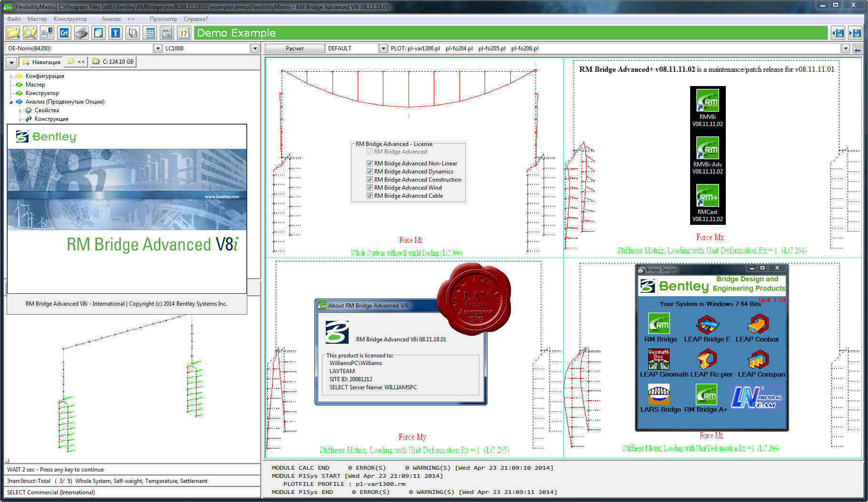The height and width of the screenshot is (502, 868).
Task: Open the book manual toolbar icon
Action: click(133, 33)
